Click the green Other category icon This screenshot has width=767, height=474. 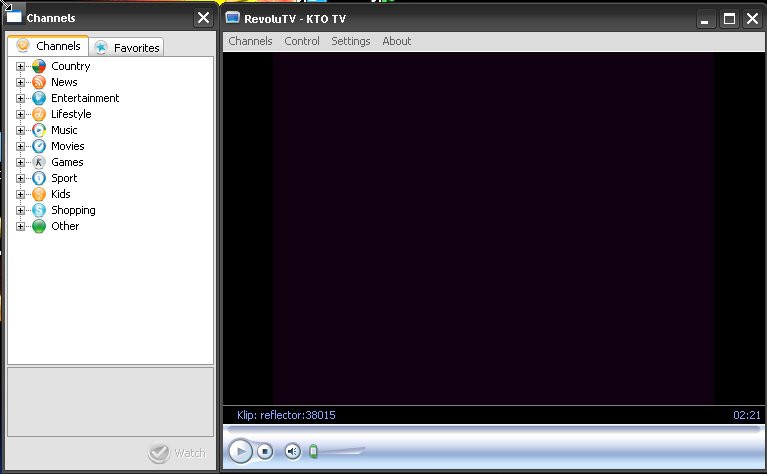click(x=39, y=226)
